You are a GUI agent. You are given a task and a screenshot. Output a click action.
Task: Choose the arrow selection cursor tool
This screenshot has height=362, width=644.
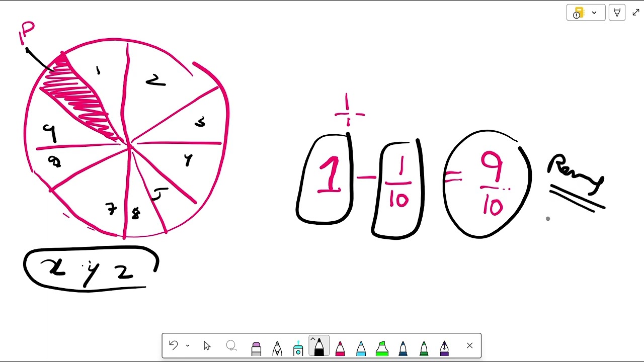pyautogui.click(x=207, y=345)
